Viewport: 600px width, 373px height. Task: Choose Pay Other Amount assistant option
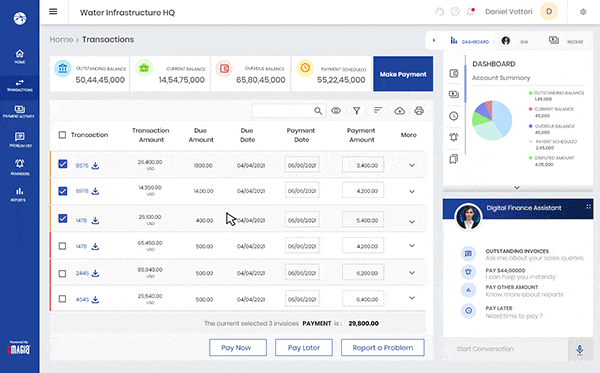(x=513, y=290)
